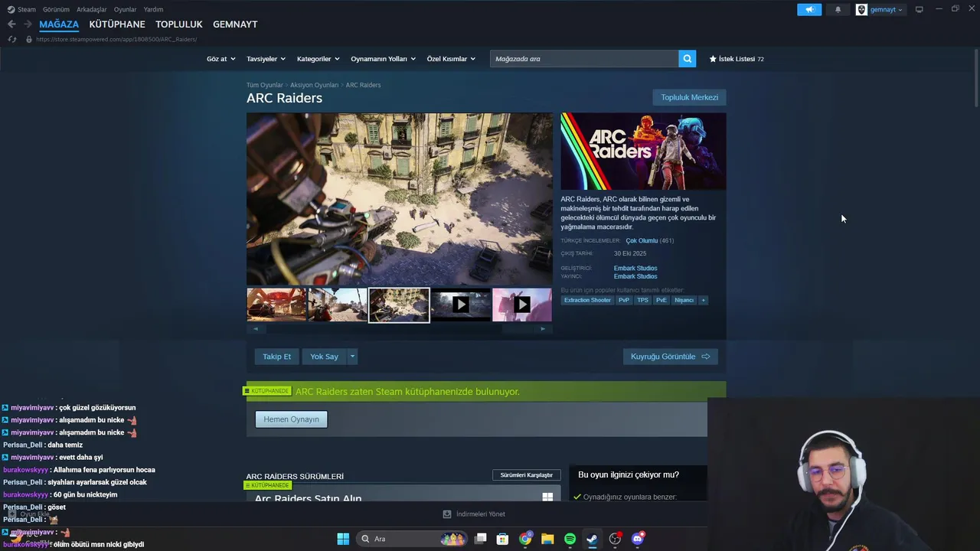Click the Hemen Oynayın button
This screenshot has width=980, height=551.
[x=291, y=419]
